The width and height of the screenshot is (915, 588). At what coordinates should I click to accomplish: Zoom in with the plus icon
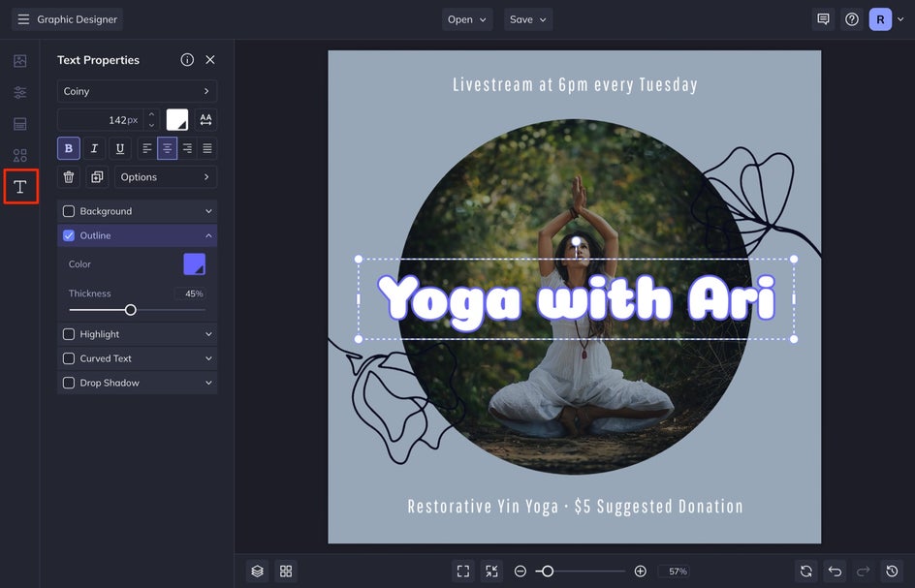click(x=640, y=572)
